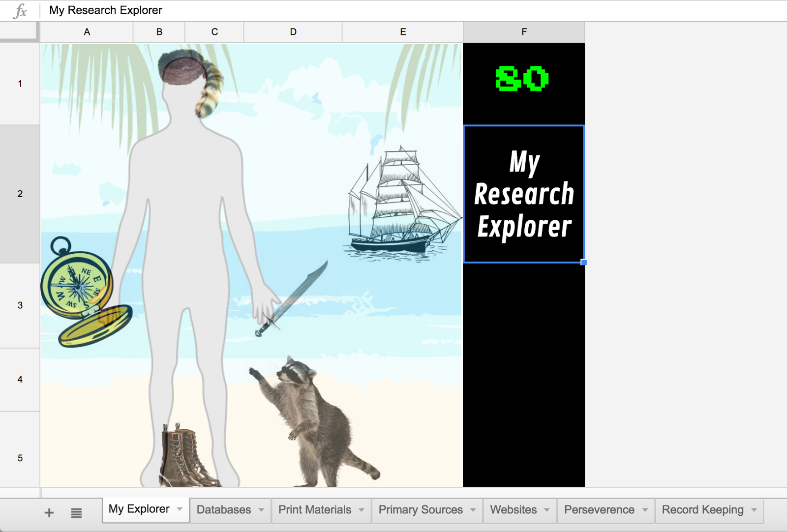
Task: Expand the Record Keeping tab menu arrow
Action: [754, 510]
